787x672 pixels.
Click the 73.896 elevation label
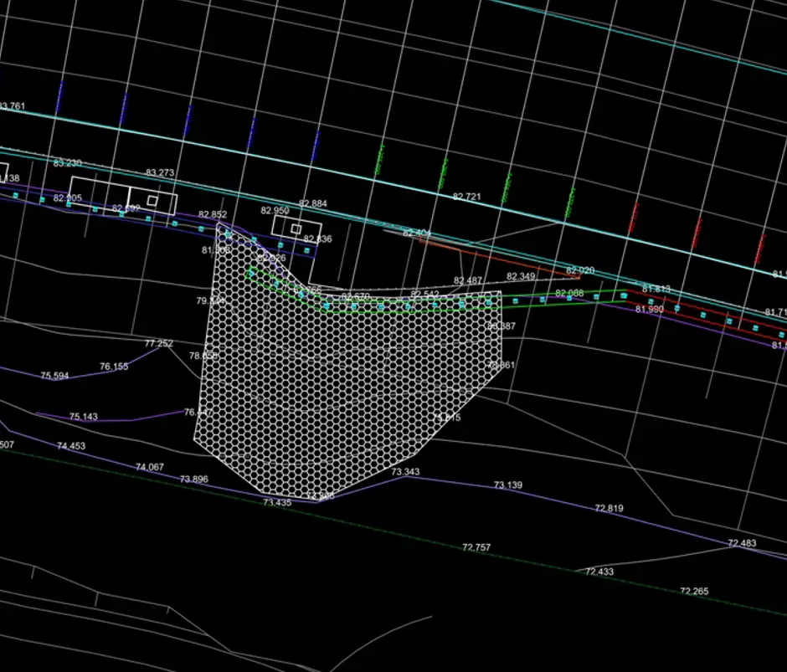click(193, 480)
